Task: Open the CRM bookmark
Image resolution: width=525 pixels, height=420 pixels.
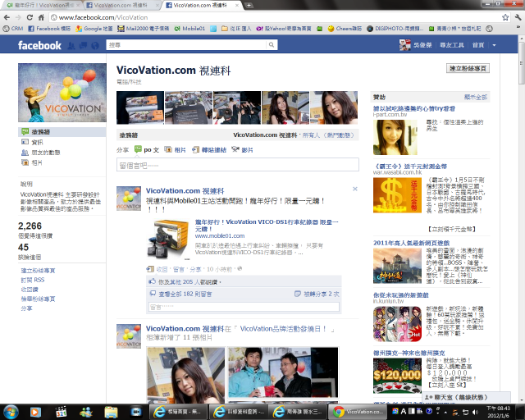Action: (13, 29)
